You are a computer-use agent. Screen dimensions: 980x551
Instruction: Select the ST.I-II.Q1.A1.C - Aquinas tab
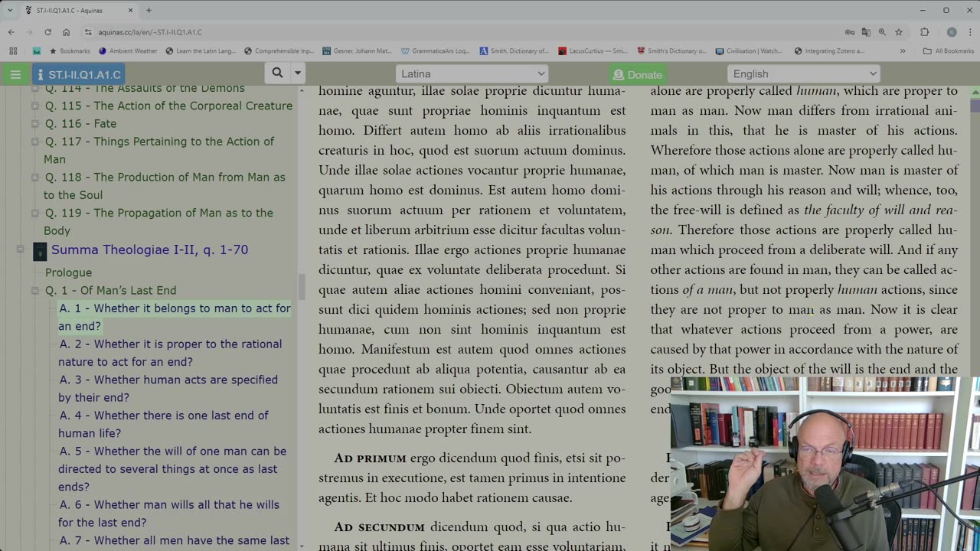click(78, 10)
